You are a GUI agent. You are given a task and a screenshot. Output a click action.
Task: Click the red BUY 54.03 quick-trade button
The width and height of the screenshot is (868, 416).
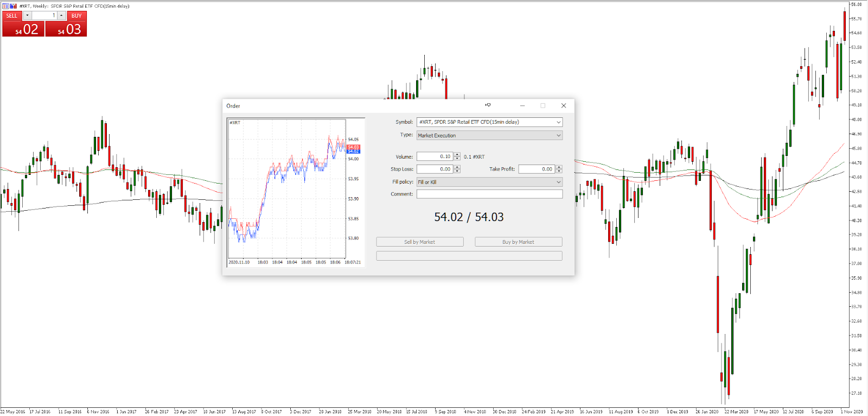66,29
